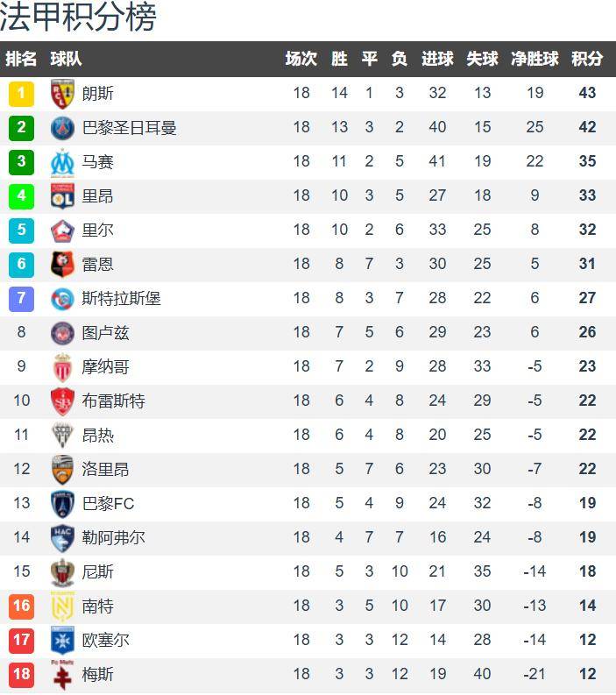Click the orange rank 16 badge
The height and width of the screenshot is (695, 616).
click(22, 606)
